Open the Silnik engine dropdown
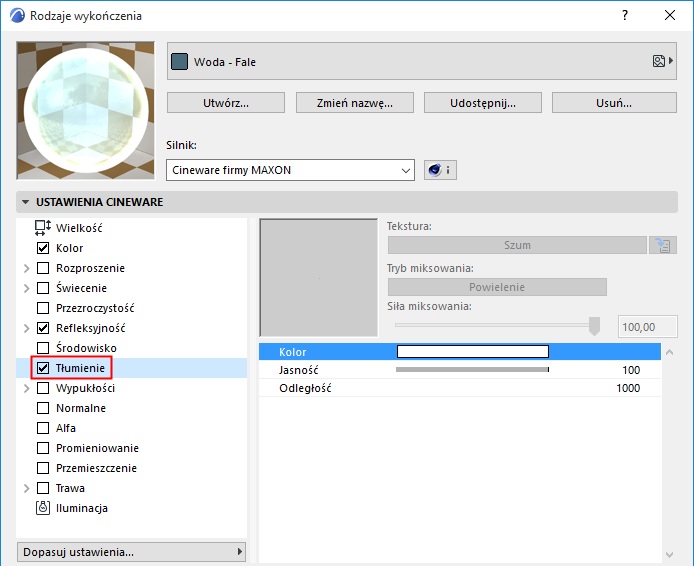 tap(290, 170)
